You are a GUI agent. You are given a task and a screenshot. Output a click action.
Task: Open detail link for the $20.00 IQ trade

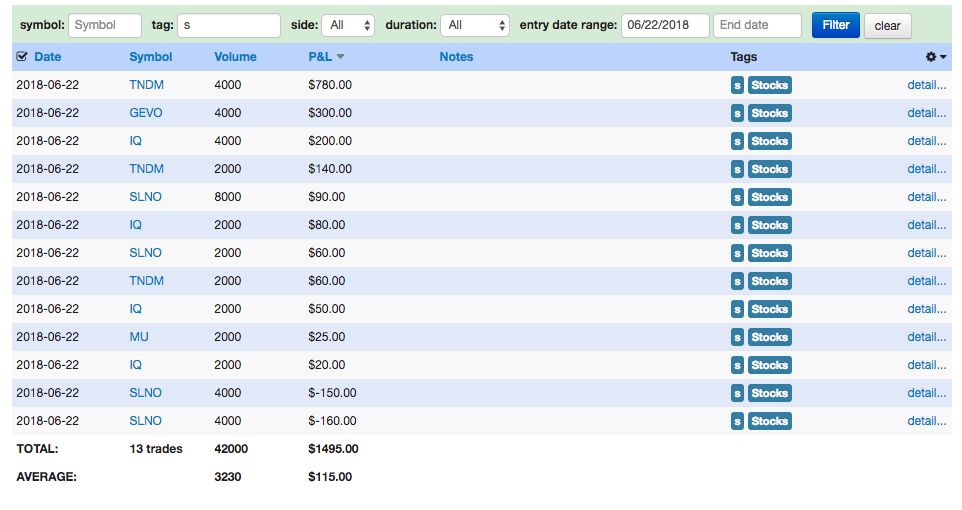click(x=926, y=365)
